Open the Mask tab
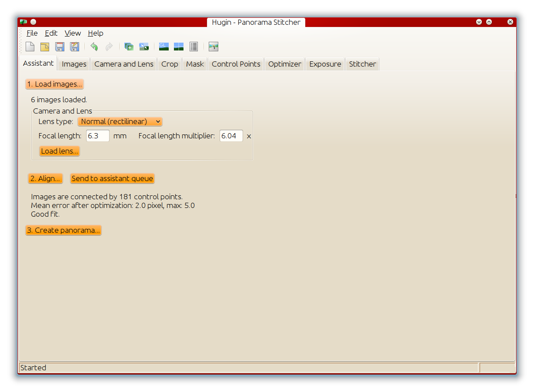Image resolution: width=534 pixels, height=392 pixels. tap(195, 64)
